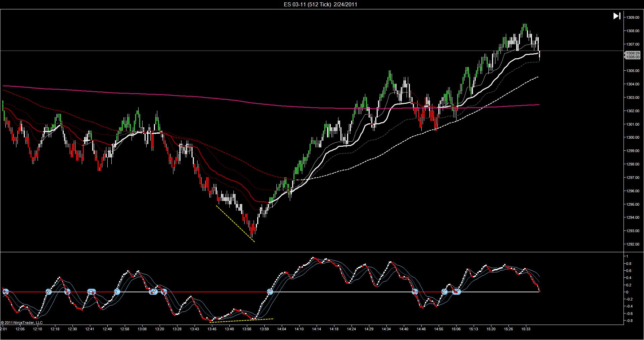Select the 12:49 time axis label
644x340 pixels.
click(x=107, y=329)
